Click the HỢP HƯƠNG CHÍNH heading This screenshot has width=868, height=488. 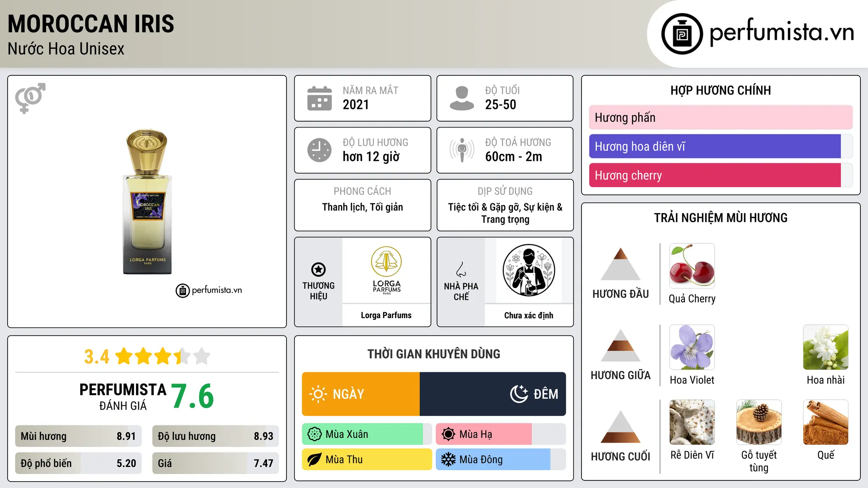point(721,90)
